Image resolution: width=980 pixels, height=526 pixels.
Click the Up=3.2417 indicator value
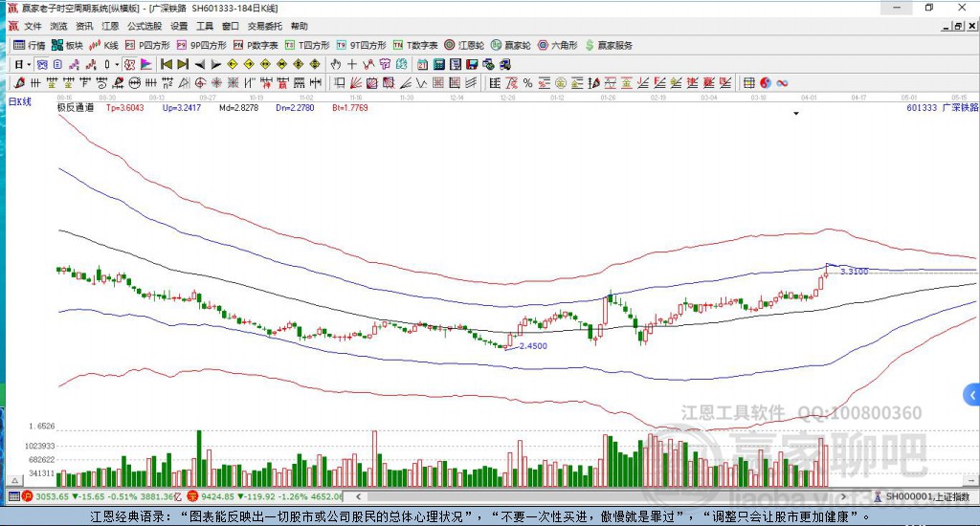(181, 107)
